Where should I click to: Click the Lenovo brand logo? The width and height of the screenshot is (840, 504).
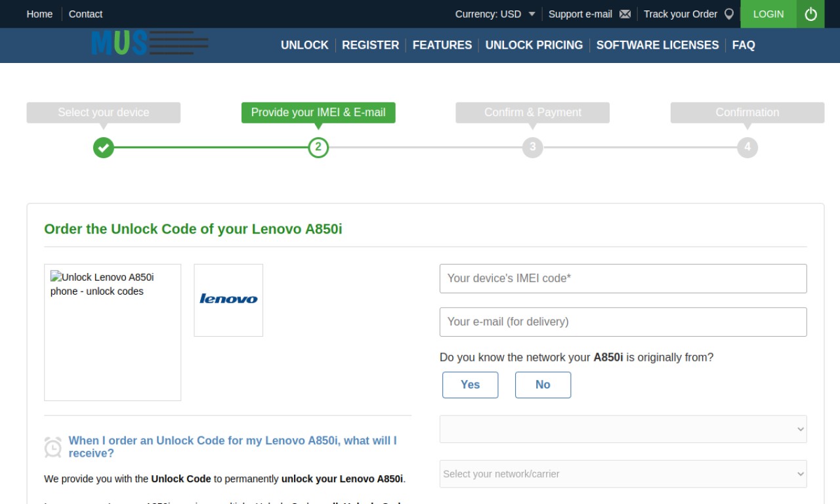228,300
